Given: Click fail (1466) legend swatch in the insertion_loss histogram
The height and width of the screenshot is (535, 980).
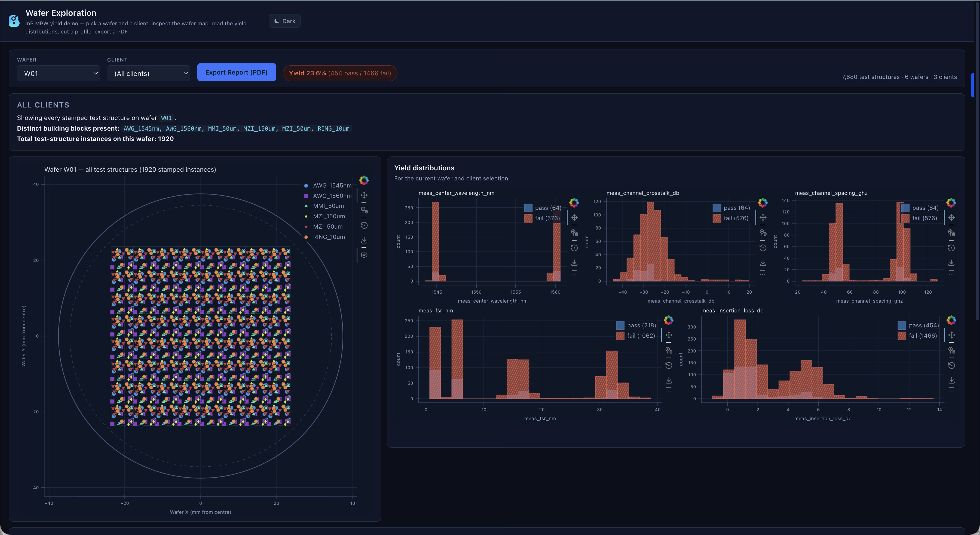Looking at the screenshot, I should [x=902, y=336].
